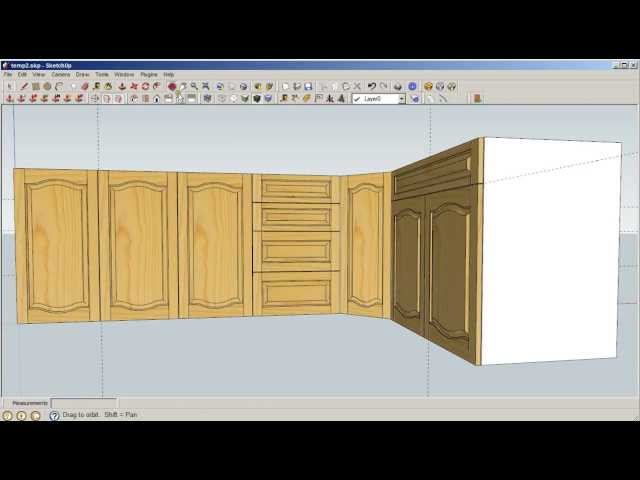Select the Eraser tool
This screenshot has height=480, width=640.
85,86
